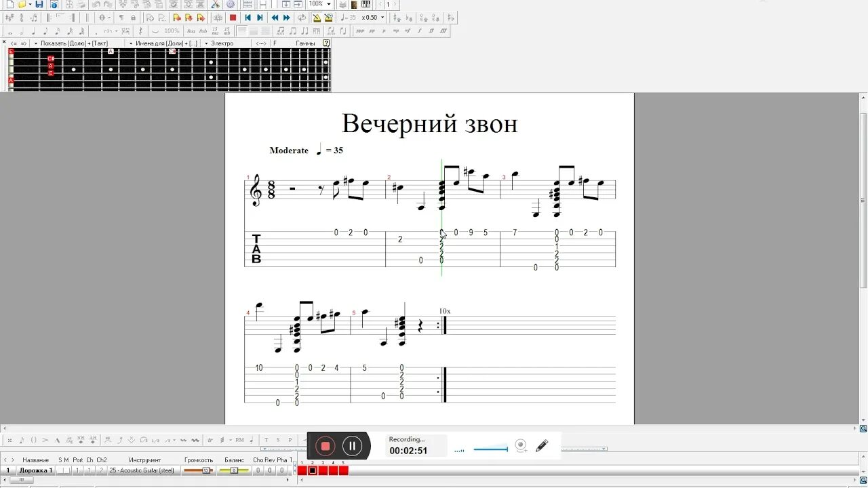Show the piano keyboard panel icon
868x488 pixels.
(366, 4)
